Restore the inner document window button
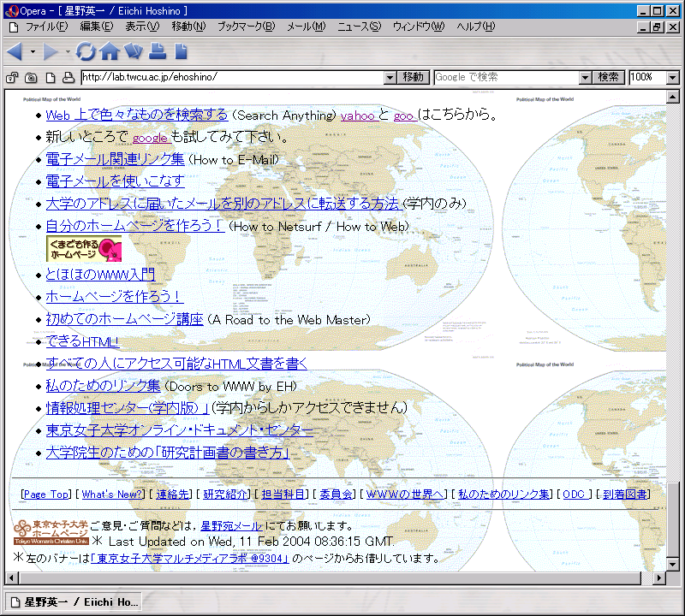This screenshot has width=685, height=616. pyautogui.click(x=658, y=27)
